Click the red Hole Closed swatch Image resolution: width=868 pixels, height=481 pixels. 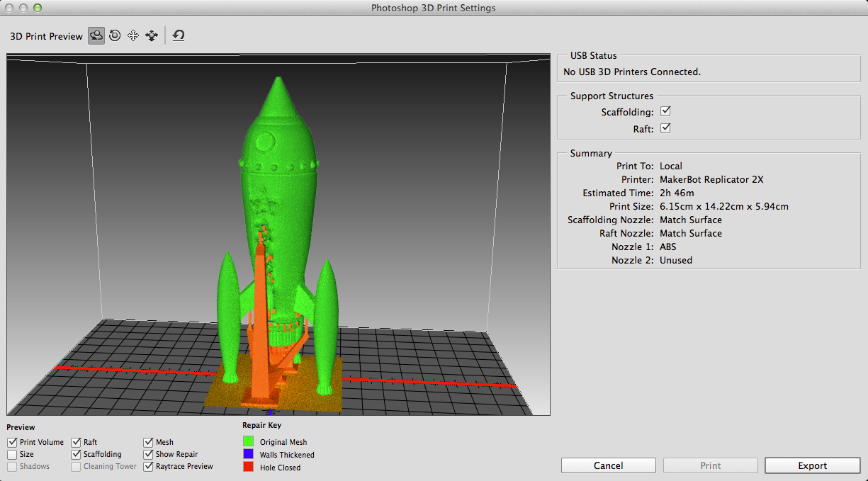(x=248, y=468)
